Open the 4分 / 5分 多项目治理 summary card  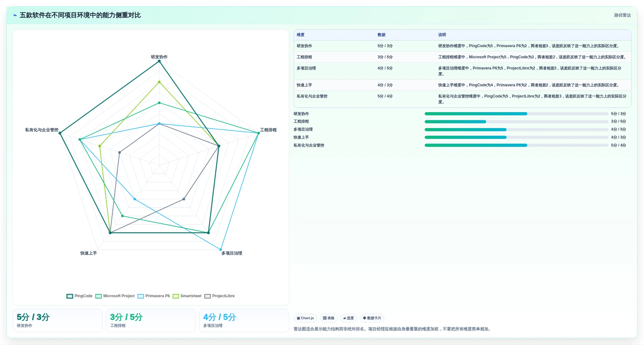click(244, 320)
